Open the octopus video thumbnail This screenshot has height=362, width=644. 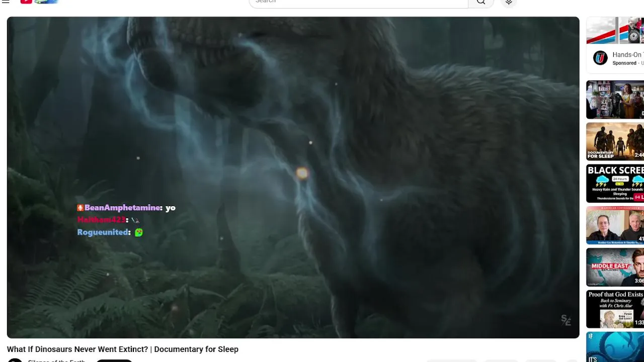coord(615,347)
